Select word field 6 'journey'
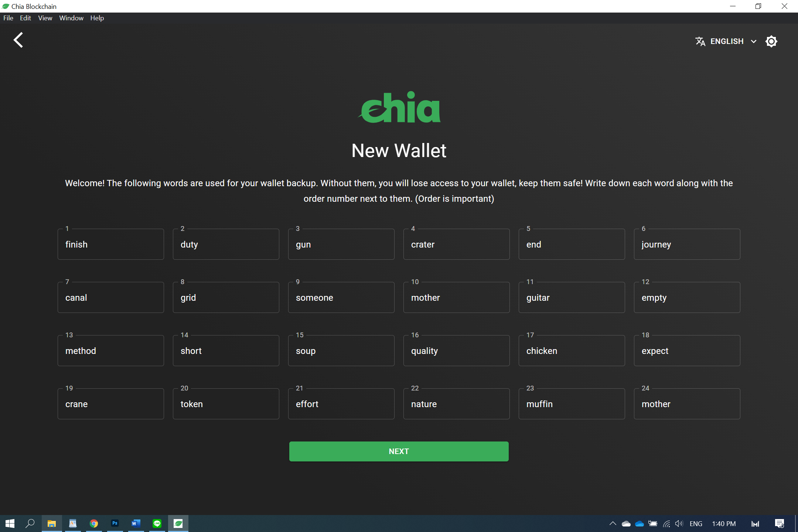The width and height of the screenshot is (798, 532). click(687, 244)
